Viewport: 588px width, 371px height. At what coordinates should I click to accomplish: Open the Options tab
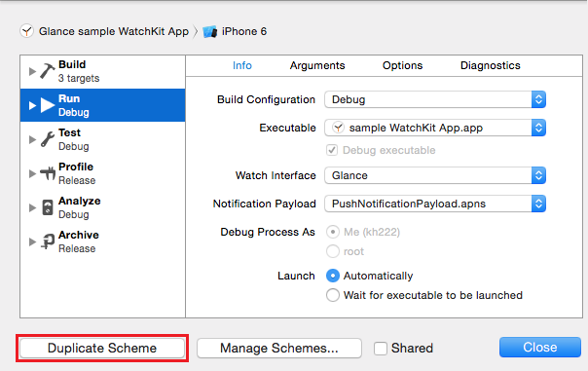402,65
